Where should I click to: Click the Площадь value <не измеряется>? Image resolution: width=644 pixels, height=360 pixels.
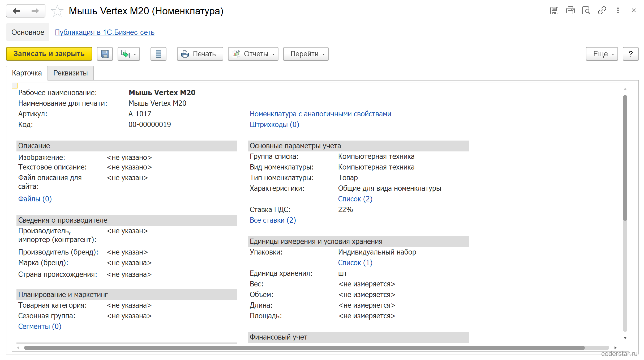point(367,316)
